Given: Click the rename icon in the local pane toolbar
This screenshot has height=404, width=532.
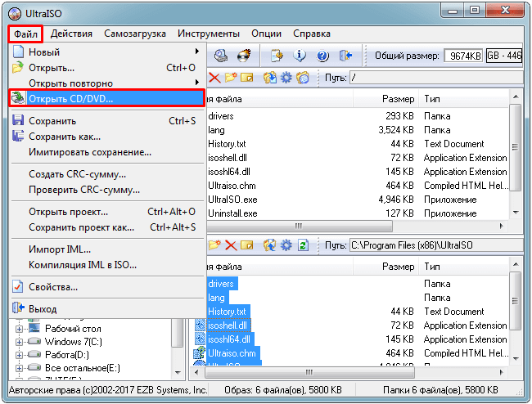Looking at the screenshot, I should click(246, 245).
